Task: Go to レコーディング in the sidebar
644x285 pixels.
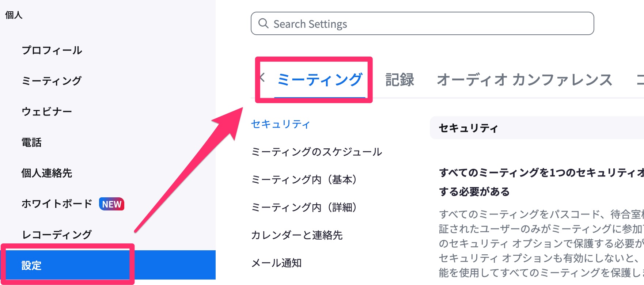Action: coord(57,234)
